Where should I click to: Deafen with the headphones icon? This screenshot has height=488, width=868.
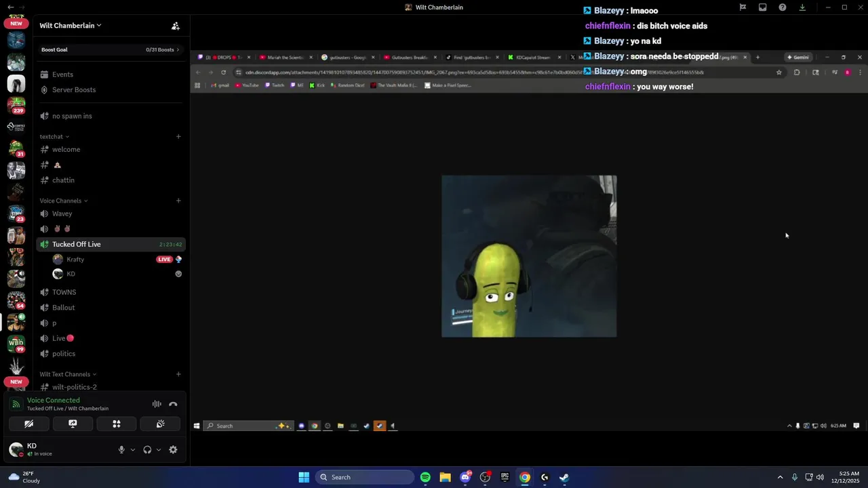(147, 449)
